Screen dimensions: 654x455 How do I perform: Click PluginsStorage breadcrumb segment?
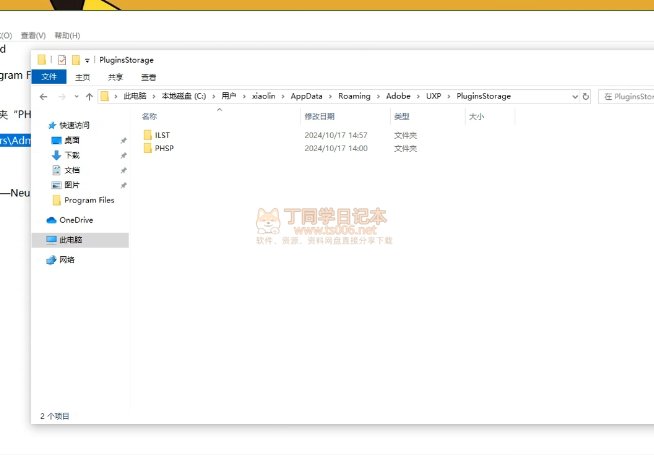click(x=483, y=96)
